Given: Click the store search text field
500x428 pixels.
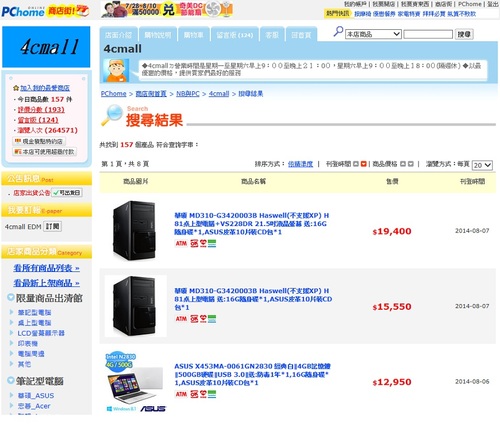Looking at the screenshot, I should 428,34.
